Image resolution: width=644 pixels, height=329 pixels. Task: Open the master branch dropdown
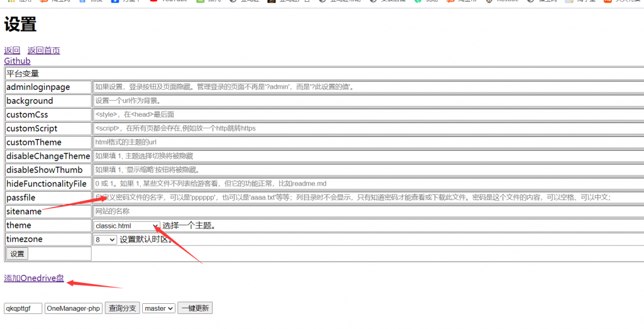point(158,308)
